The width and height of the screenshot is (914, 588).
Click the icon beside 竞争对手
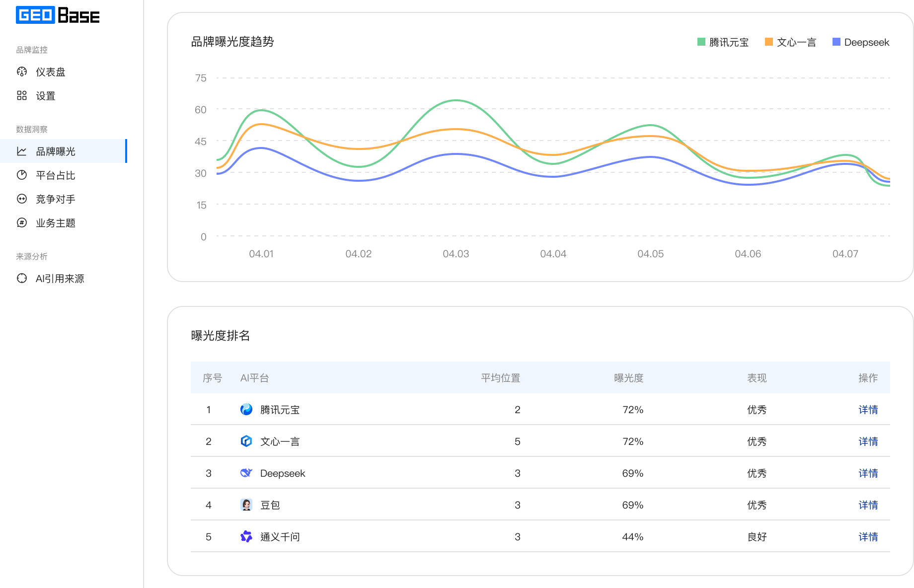[22, 199]
